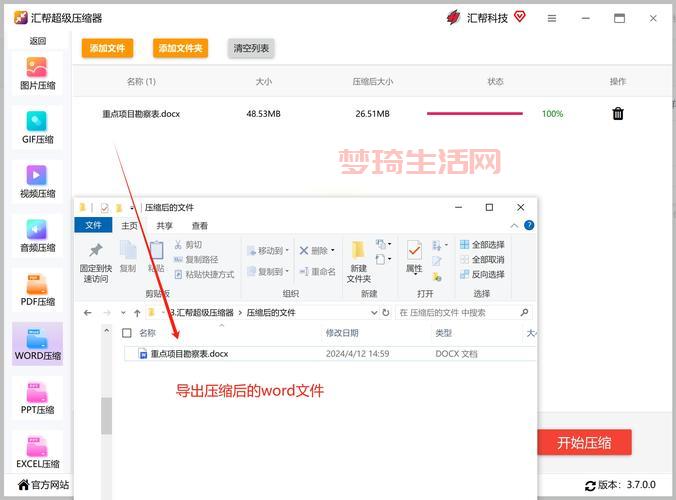Click the 48.53MB size cell
The image size is (676, 500).
[x=263, y=114]
